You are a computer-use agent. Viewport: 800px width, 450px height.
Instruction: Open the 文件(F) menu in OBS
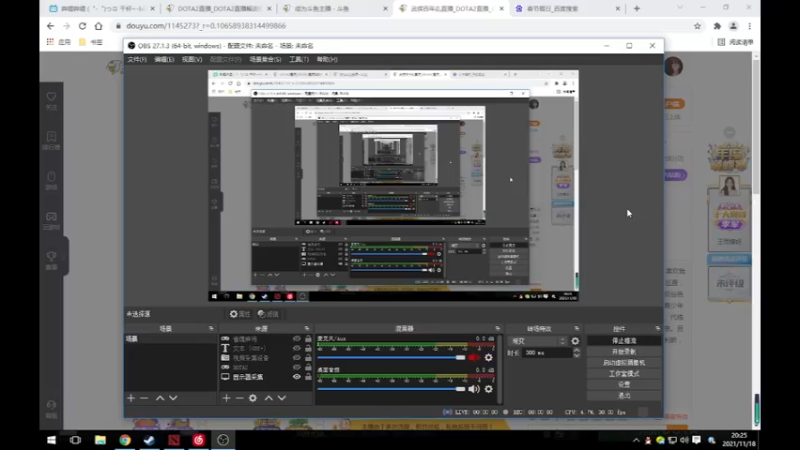pyautogui.click(x=137, y=60)
